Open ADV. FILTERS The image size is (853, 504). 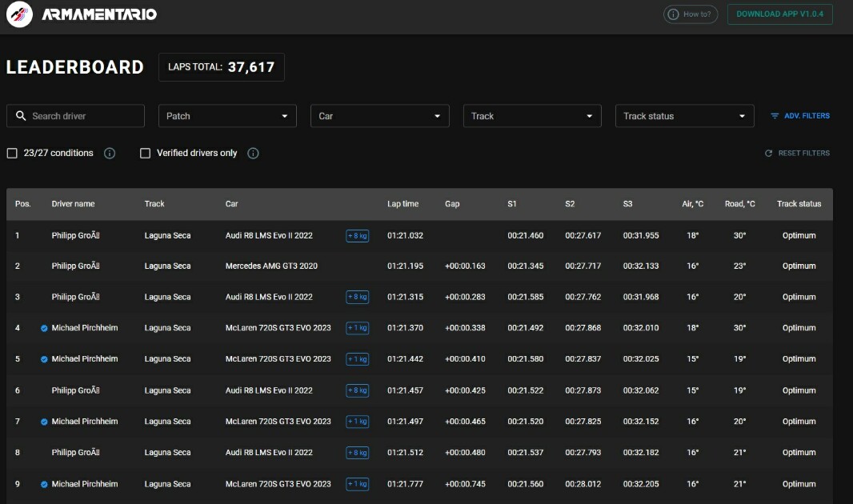click(800, 116)
